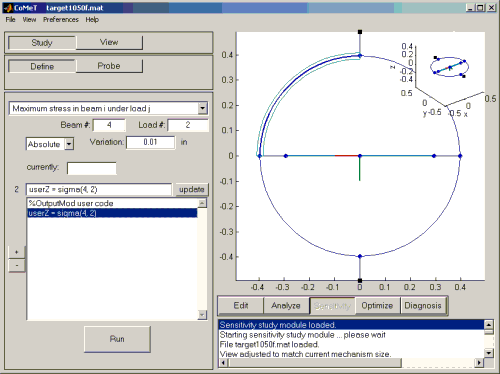Click the log horizontal scroll-right arrow

point(479,363)
